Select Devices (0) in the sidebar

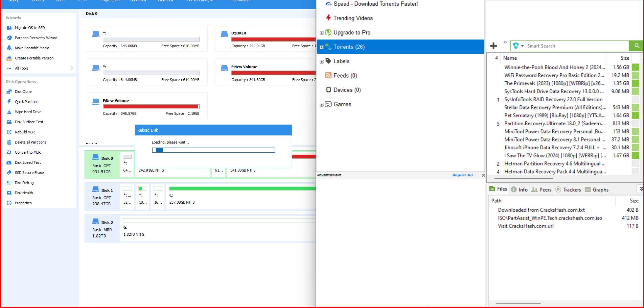343,90
